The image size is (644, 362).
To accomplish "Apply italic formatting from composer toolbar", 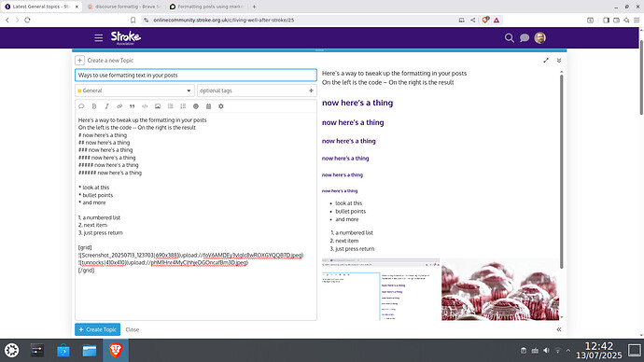I will point(106,106).
